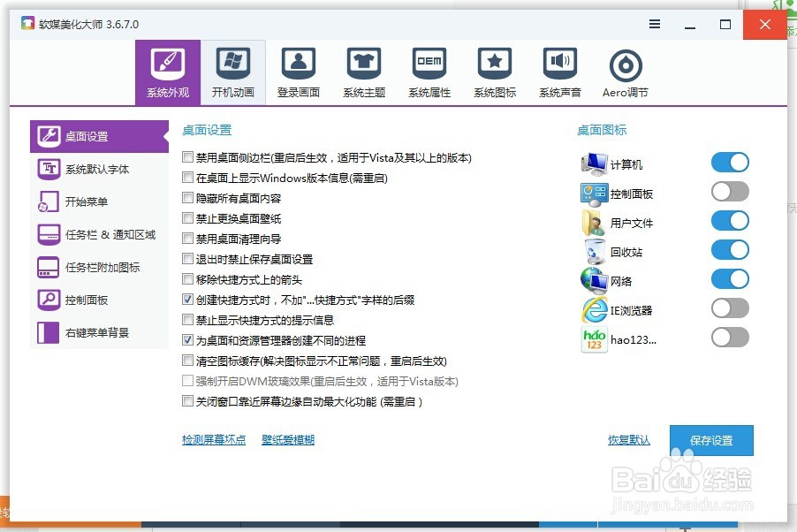Click the 控制面板 desktop icon image
This screenshot has width=797, height=532.
594,194
